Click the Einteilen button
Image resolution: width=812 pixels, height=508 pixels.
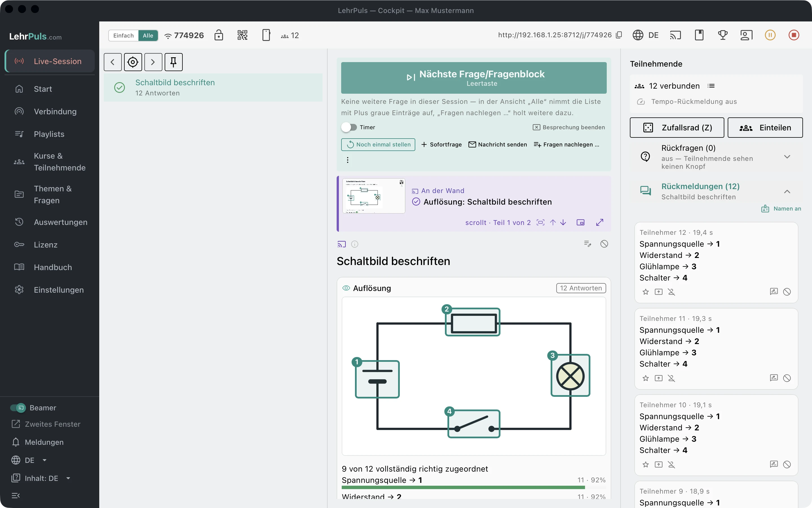765,128
